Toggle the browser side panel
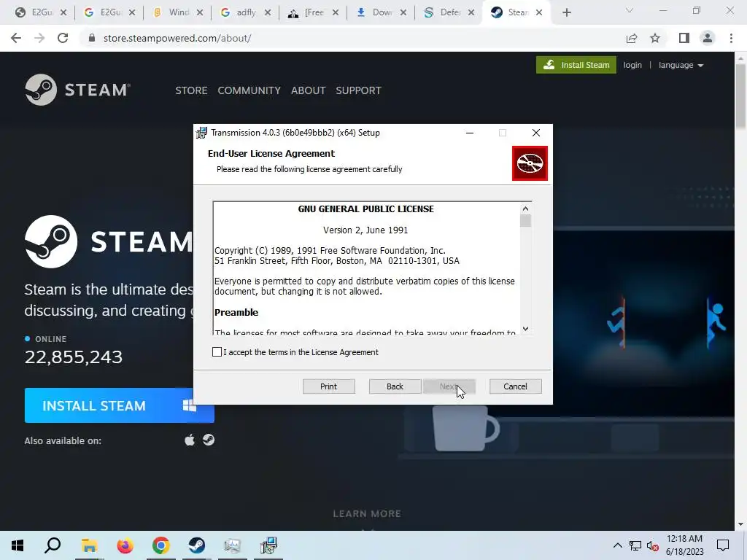The height and width of the screenshot is (560, 747). pyautogui.click(x=684, y=38)
